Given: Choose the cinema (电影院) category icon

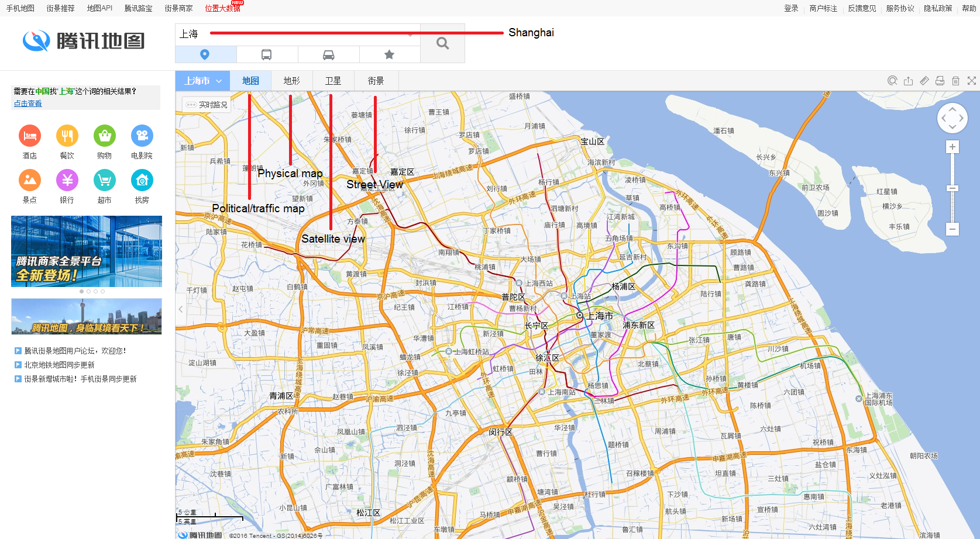Looking at the screenshot, I should [142, 136].
